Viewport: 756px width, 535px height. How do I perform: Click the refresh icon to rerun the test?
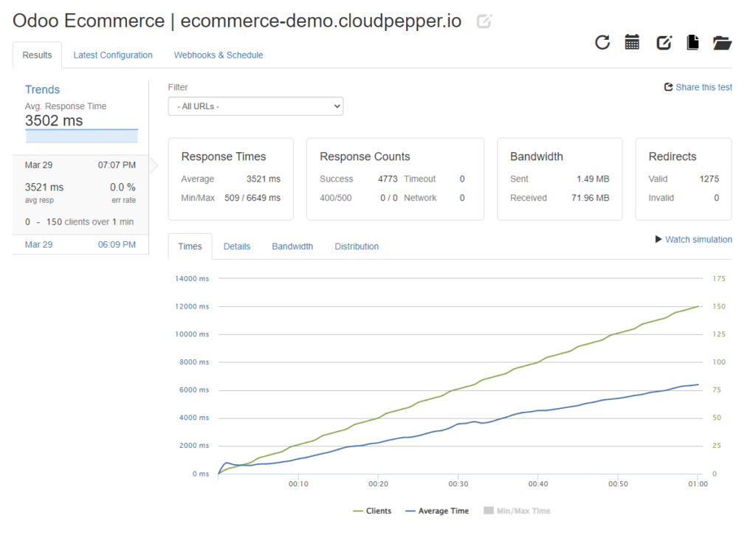[x=602, y=43]
